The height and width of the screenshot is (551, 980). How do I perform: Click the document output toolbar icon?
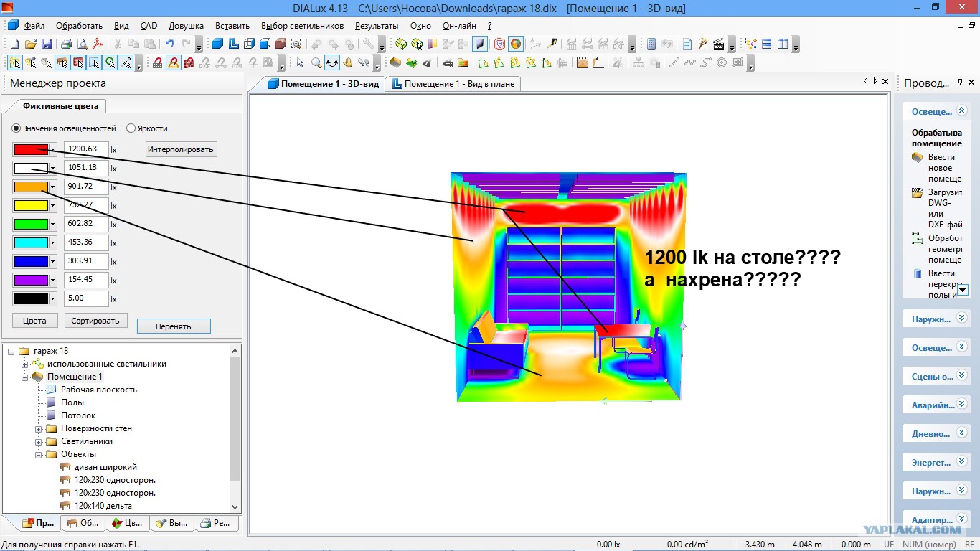coord(687,44)
